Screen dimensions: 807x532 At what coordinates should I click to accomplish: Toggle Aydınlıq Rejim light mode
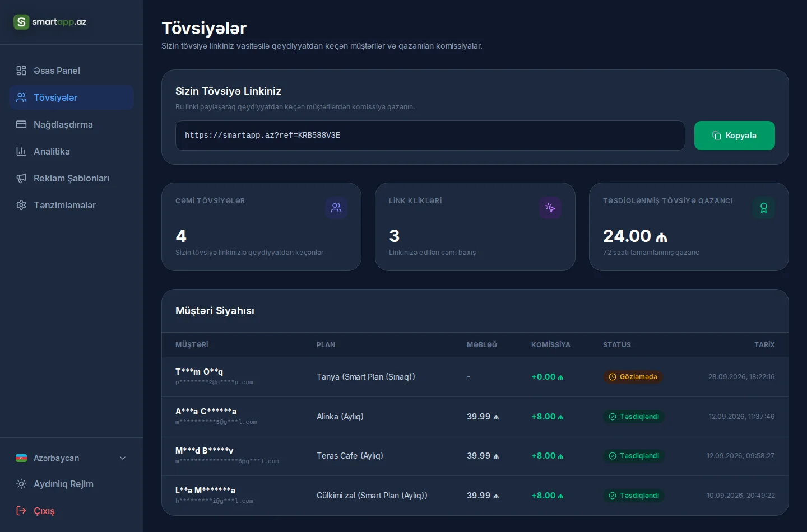[x=71, y=484]
